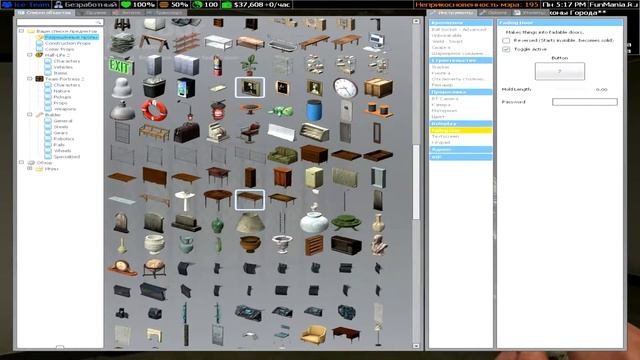Spawn the potted plant prop
Viewport: 640px width, 360px height.
click(249, 65)
